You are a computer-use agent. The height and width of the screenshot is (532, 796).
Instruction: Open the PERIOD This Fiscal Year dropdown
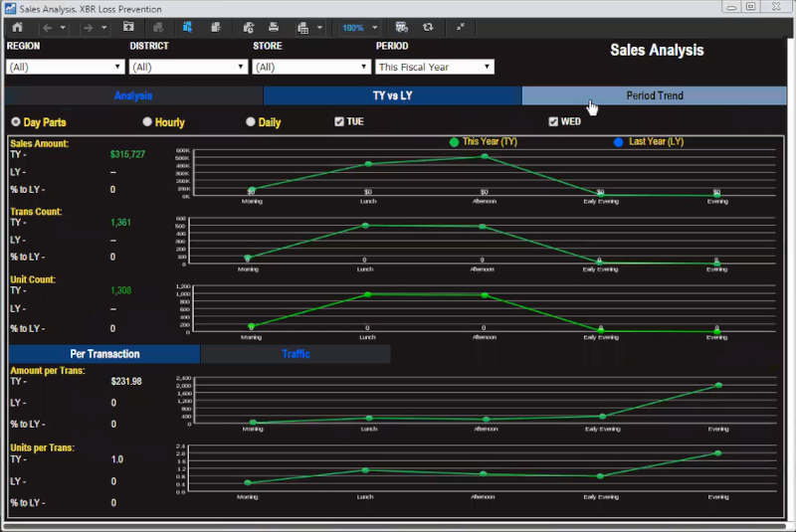tap(435, 67)
